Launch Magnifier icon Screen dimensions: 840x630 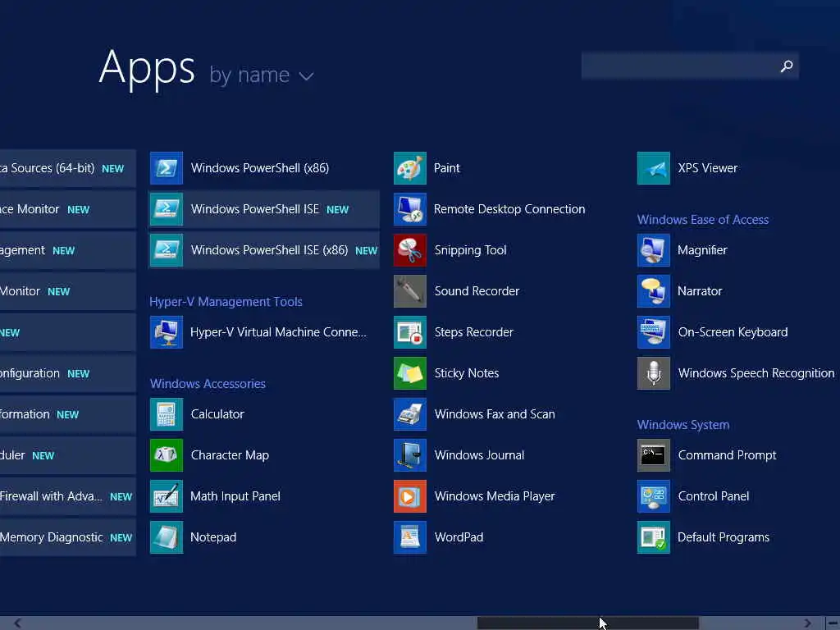(654, 250)
